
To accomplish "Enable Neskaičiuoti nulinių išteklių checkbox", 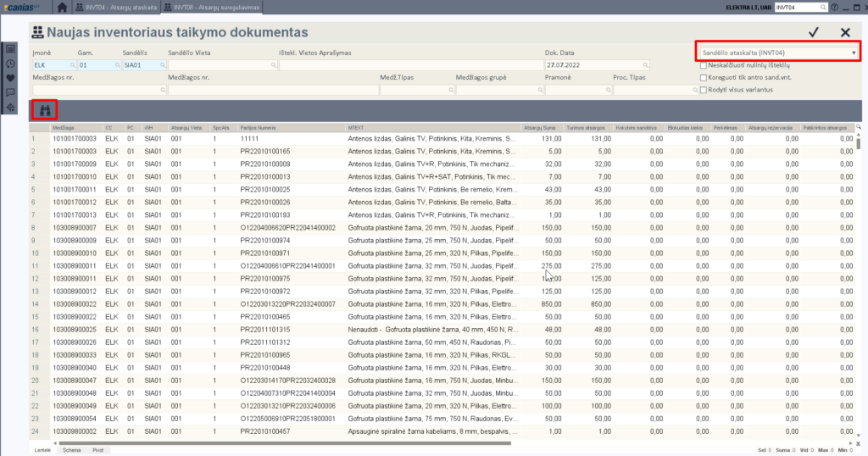I will point(703,65).
